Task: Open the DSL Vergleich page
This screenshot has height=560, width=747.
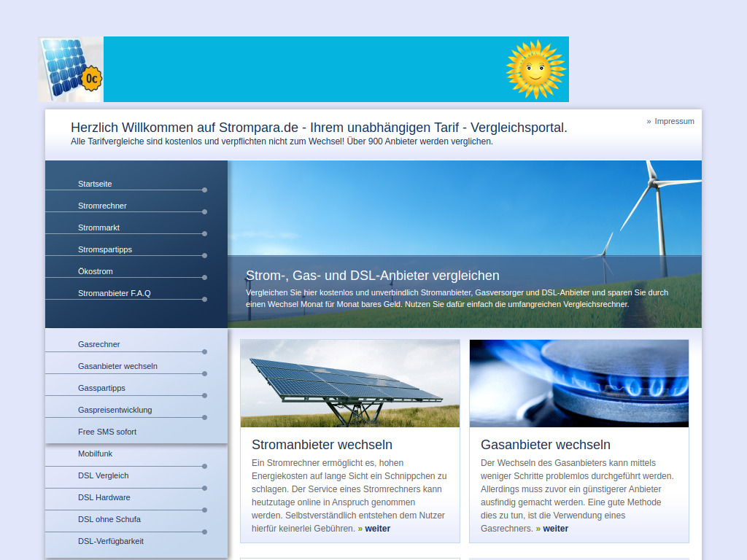Action: [101, 475]
